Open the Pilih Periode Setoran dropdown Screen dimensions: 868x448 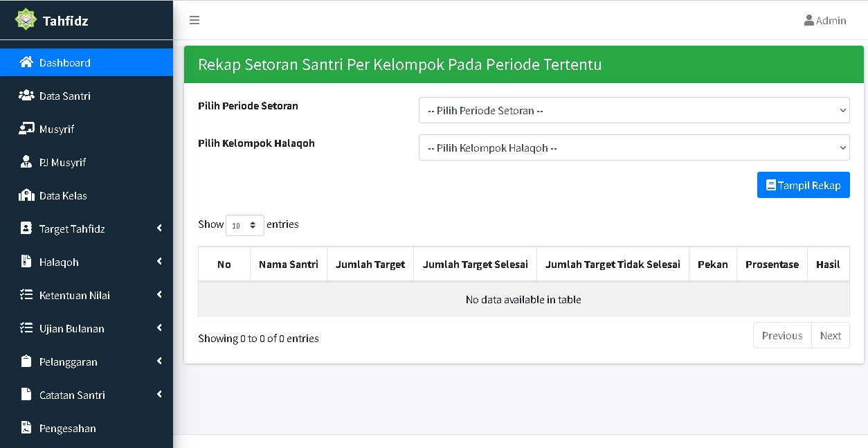click(633, 110)
